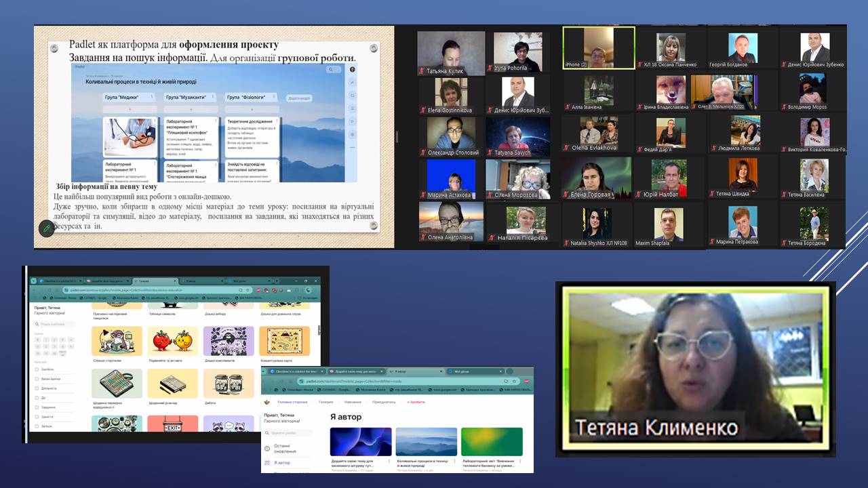Open menu for Коливальні процеси padlet card
Screen dimensions: 868x488
pyautogui.click(x=455, y=461)
